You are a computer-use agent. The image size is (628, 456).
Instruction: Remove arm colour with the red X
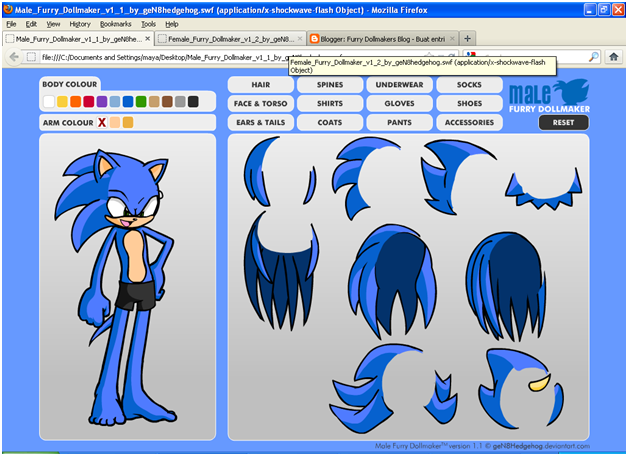[x=102, y=123]
